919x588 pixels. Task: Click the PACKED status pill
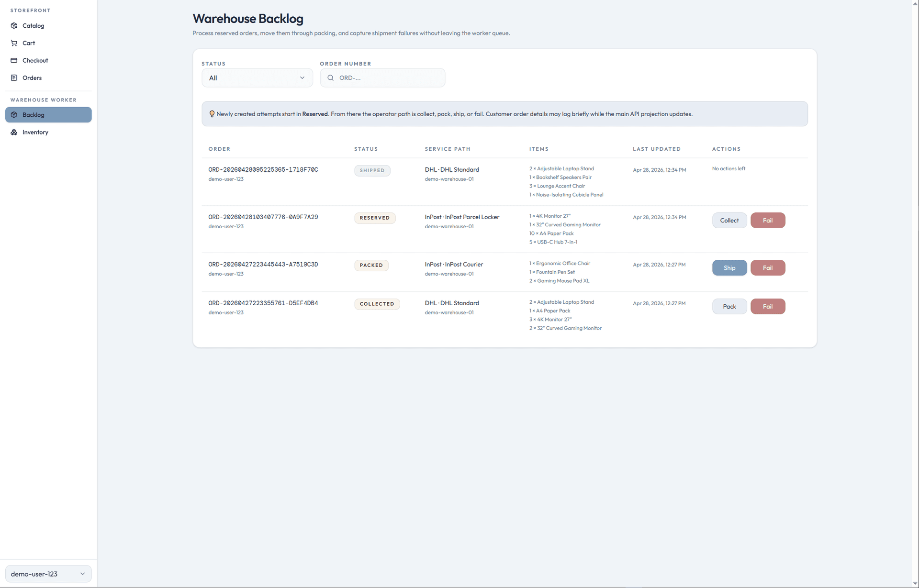[371, 265]
